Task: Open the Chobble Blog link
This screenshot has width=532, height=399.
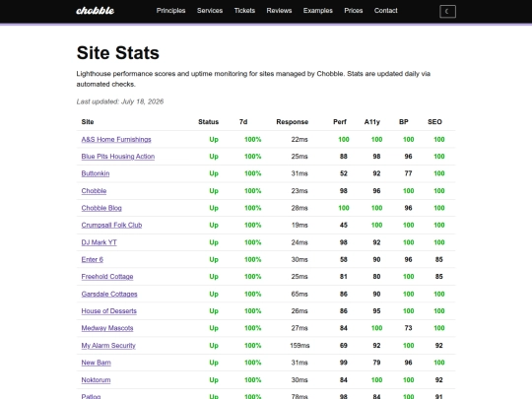Action: point(101,208)
